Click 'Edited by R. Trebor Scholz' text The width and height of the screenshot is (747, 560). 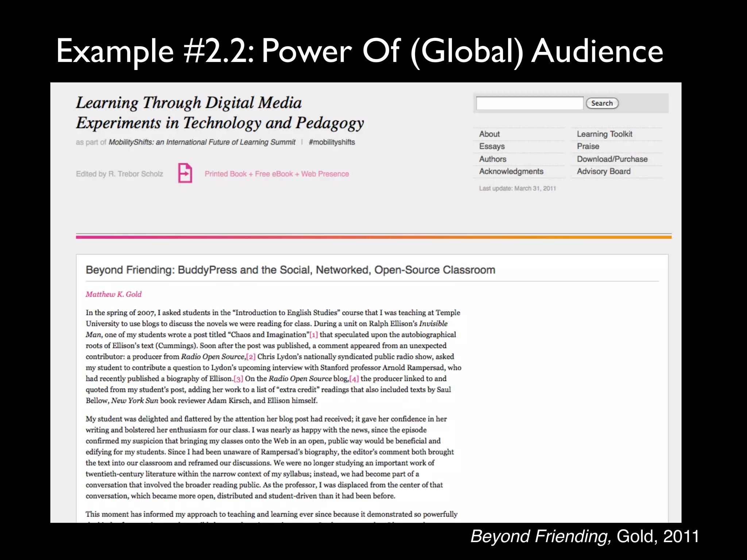click(x=119, y=174)
